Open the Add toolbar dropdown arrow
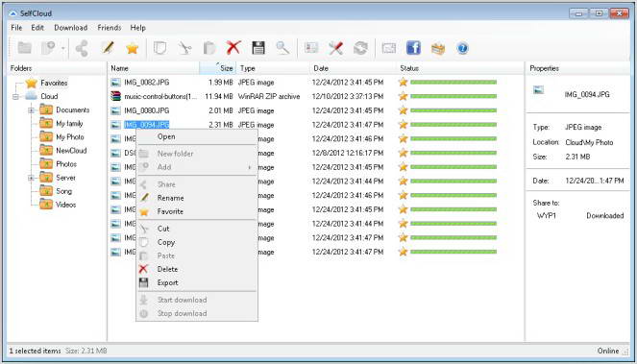This screenshot has height=364, width=637. pos(63,49)
